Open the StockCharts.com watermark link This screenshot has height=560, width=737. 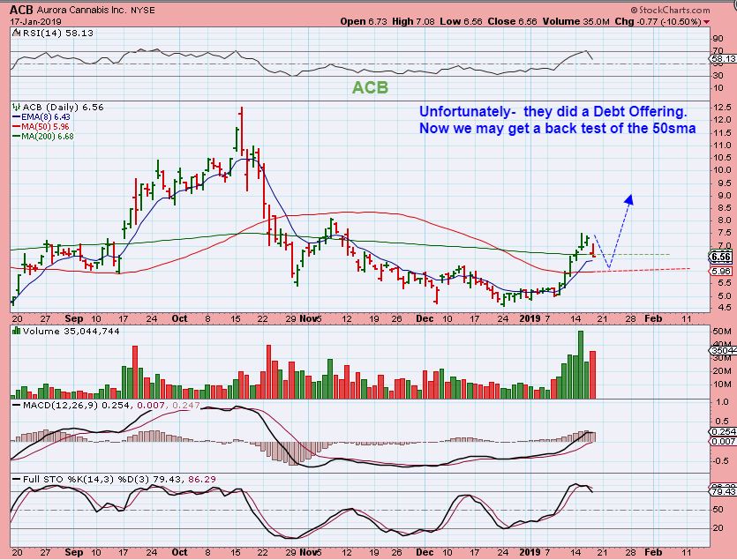[670, 10]
